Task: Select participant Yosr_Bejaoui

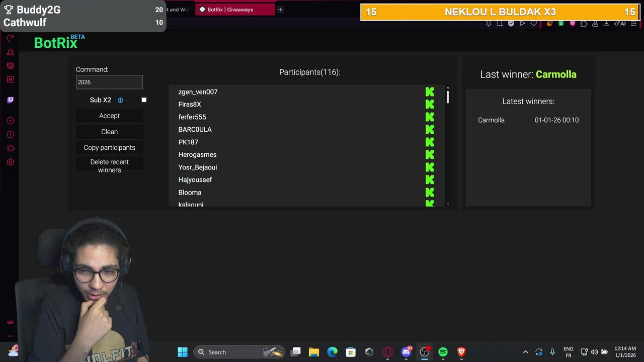Action: coord(198,167)
